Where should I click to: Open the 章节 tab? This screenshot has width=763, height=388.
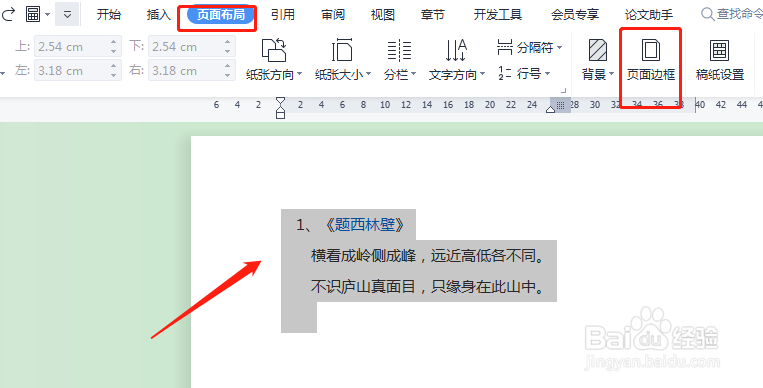433,15
